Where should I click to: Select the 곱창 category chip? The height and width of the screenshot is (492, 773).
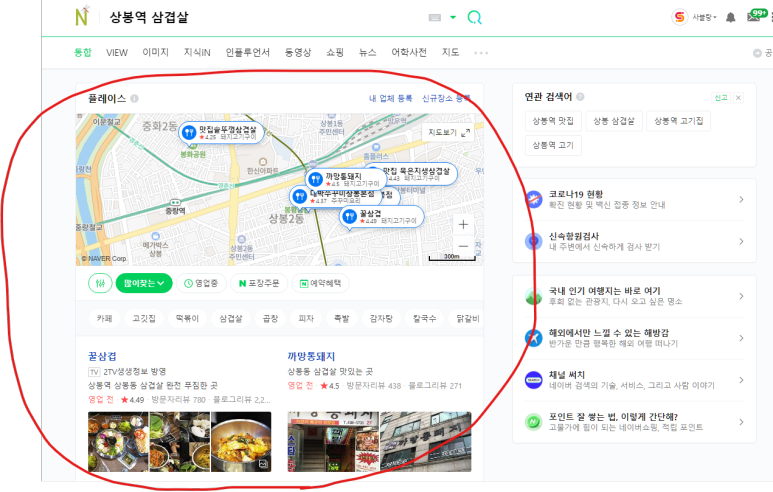[x=270, y=318]
